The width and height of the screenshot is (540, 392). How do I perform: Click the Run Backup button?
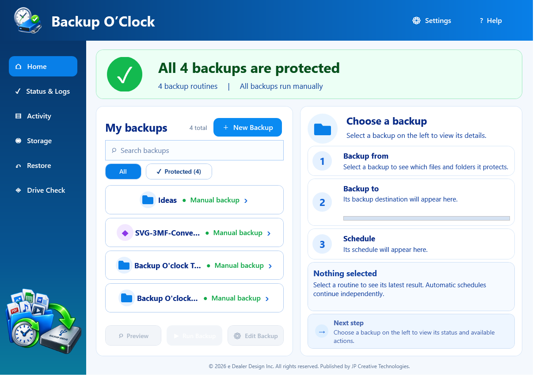194,336
